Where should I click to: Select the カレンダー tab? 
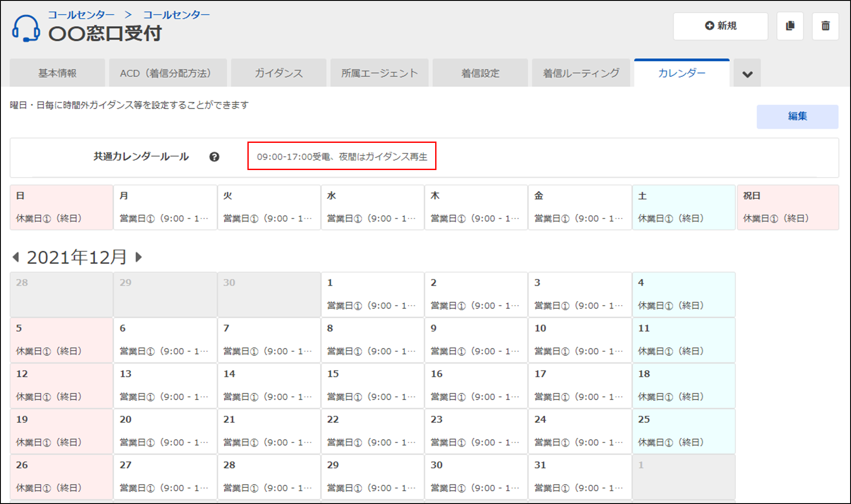pyautogui.click(x=682, y=73)
